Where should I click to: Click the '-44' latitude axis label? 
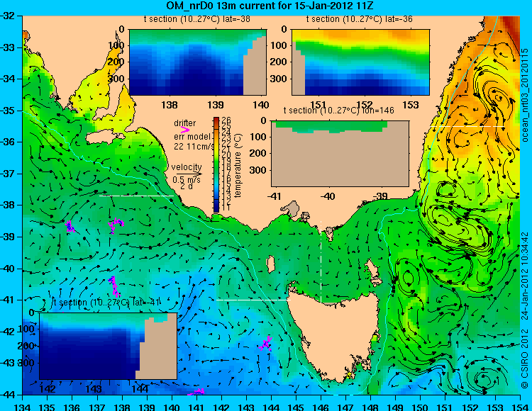(7, 395)
